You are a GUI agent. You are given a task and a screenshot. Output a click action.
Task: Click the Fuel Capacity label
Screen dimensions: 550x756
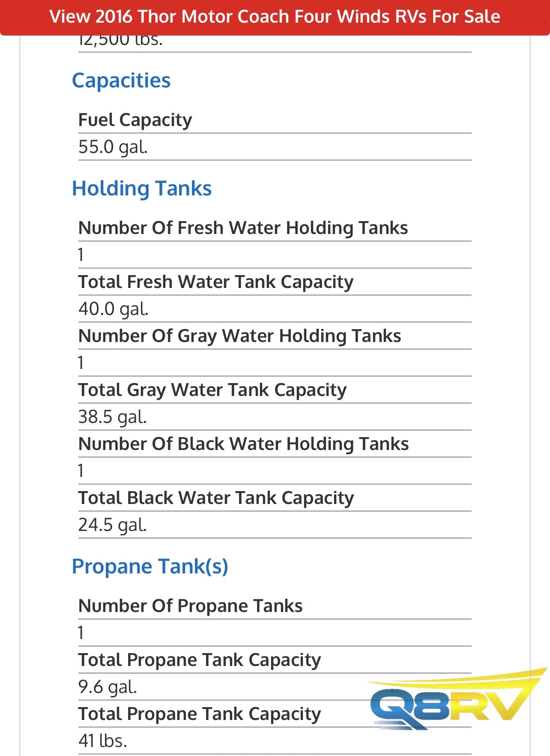point(135,120)
